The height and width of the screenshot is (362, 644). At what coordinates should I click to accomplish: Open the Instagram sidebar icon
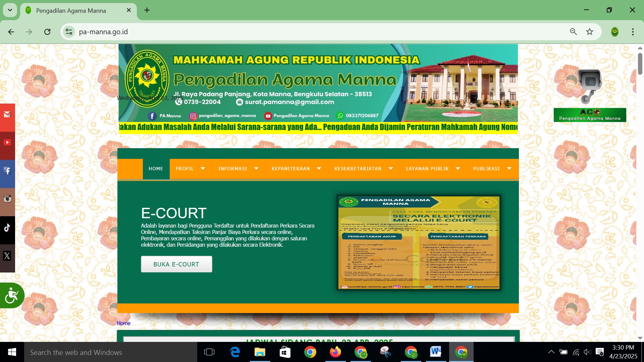click(x=7, y=199)
